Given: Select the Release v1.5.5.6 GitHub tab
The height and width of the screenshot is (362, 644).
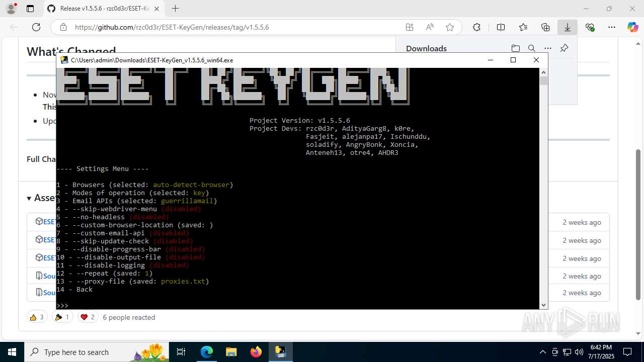Looking at the screenshot, I should pyautogui.click(x=103, y=9).
